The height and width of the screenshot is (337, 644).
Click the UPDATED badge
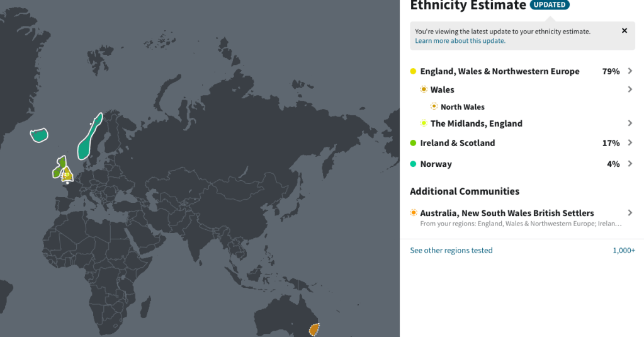coord(550,5)
